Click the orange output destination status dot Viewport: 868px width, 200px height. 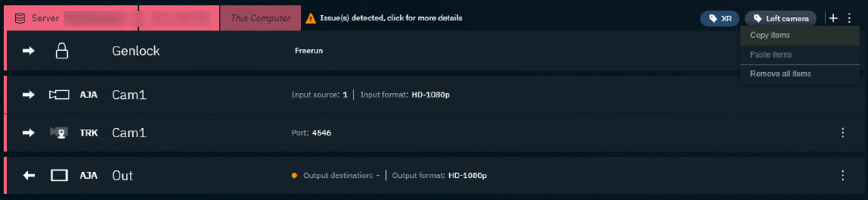coord(294,175)
